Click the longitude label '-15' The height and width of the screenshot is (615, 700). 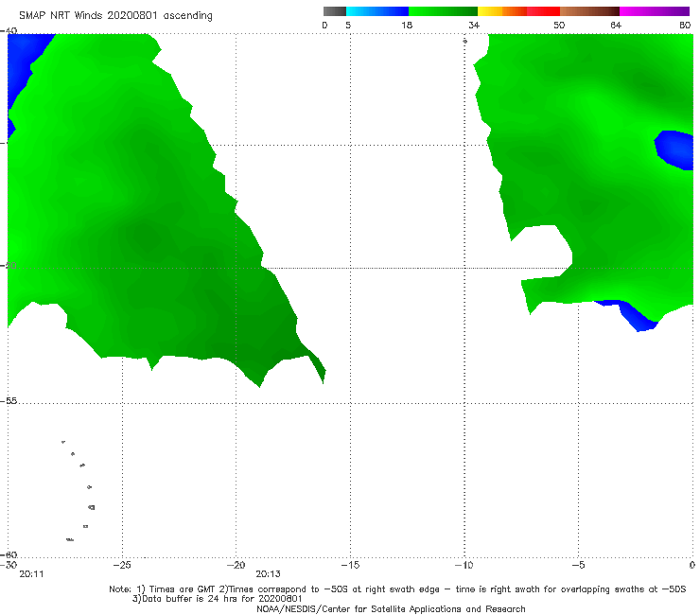[350, 565]
